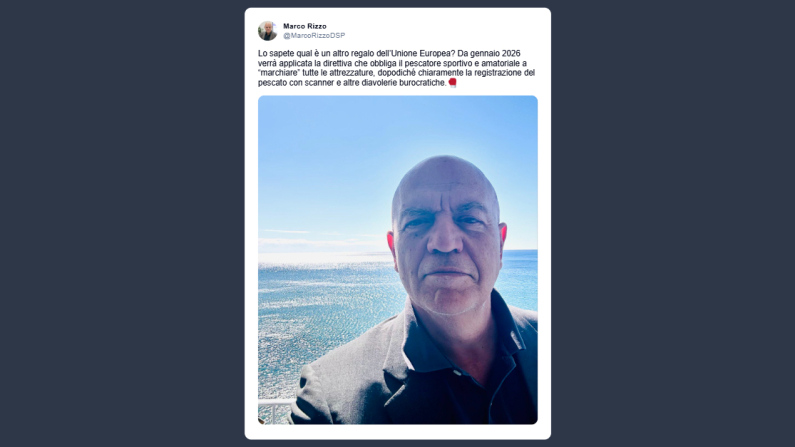The width and height of the screenshot is (795, 447).
Task: Click the dark background right of the card
Action: coord(673,224)
